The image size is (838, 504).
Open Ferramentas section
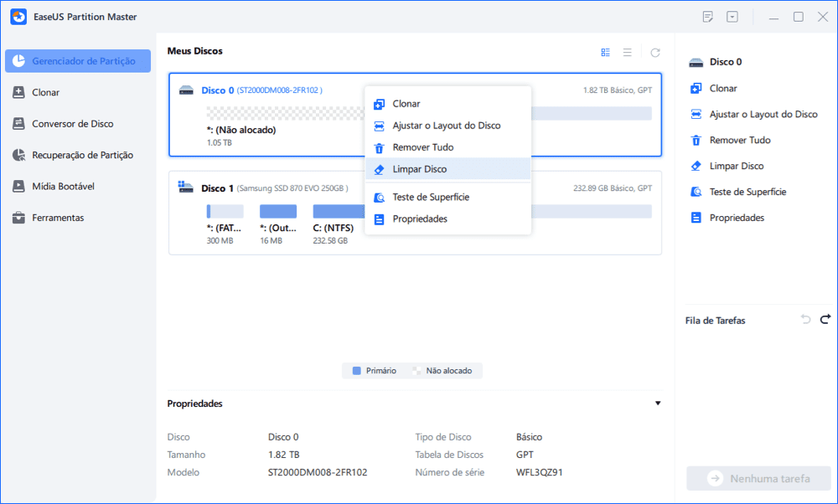(x=58, y=218)
